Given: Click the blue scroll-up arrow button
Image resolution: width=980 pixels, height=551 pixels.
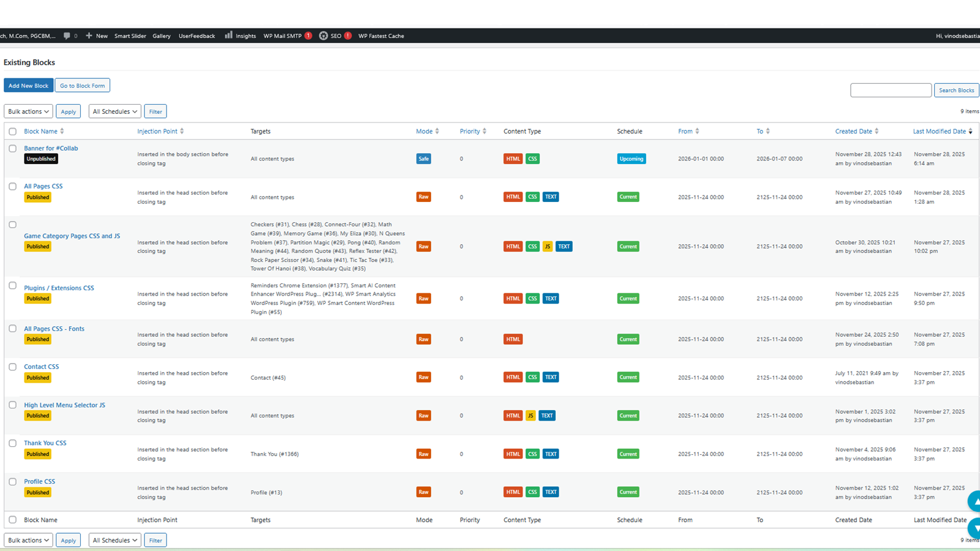Looking at the screenshot, I should [x=974, y=501].
